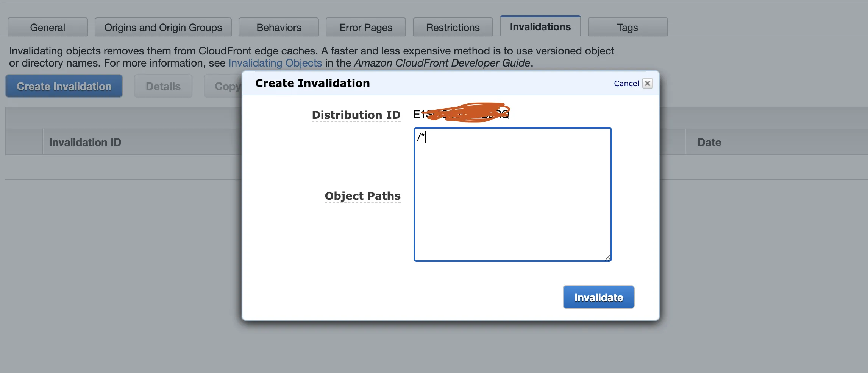
Task: Open the Invalidating Objects documentation link
Action: click(275, 63)
